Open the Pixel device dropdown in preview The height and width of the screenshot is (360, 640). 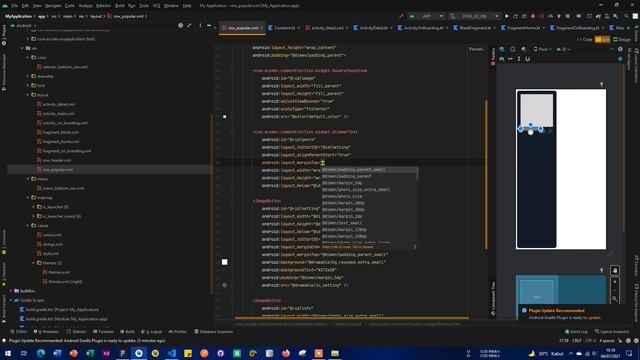[542, 49]
